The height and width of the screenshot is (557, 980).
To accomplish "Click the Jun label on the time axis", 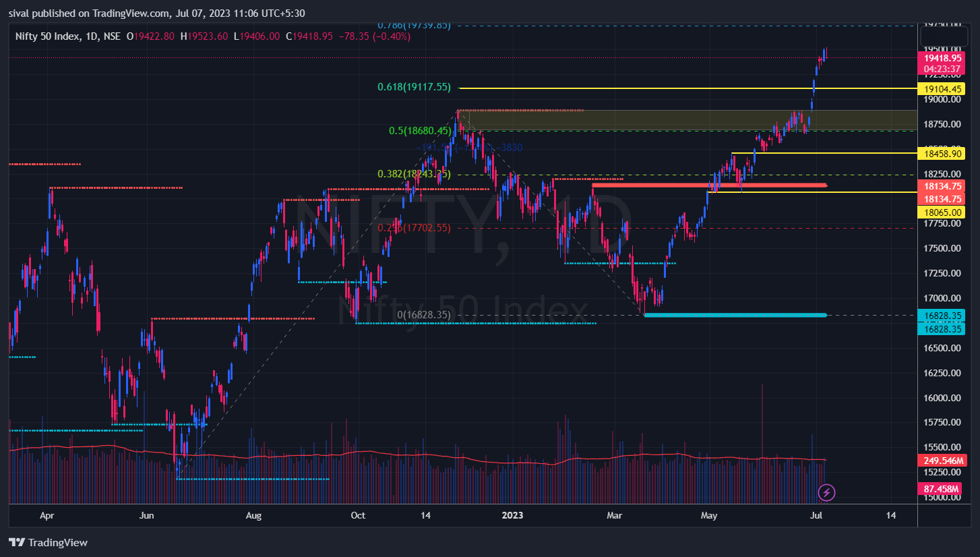I will point(146,516).
